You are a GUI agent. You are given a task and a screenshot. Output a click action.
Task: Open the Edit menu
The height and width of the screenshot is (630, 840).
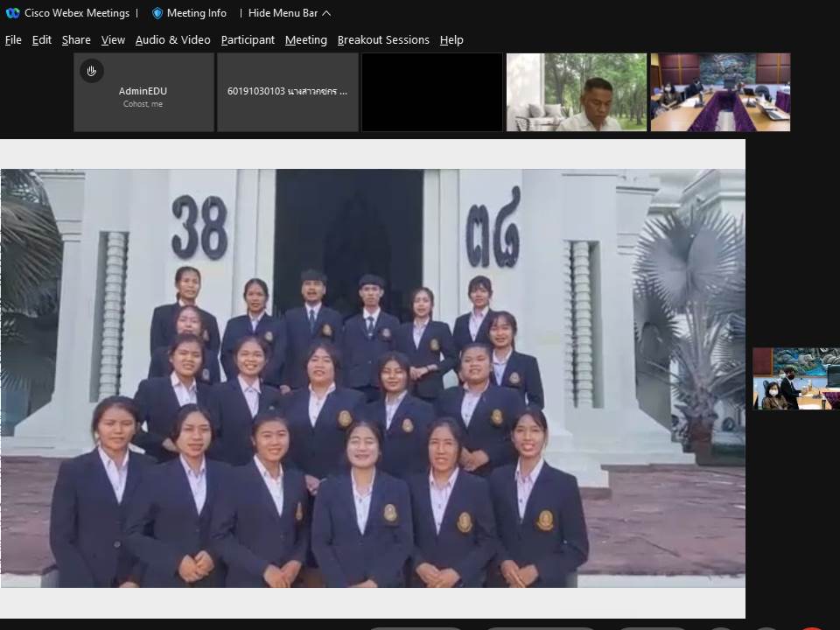click(x=42, y=39)
